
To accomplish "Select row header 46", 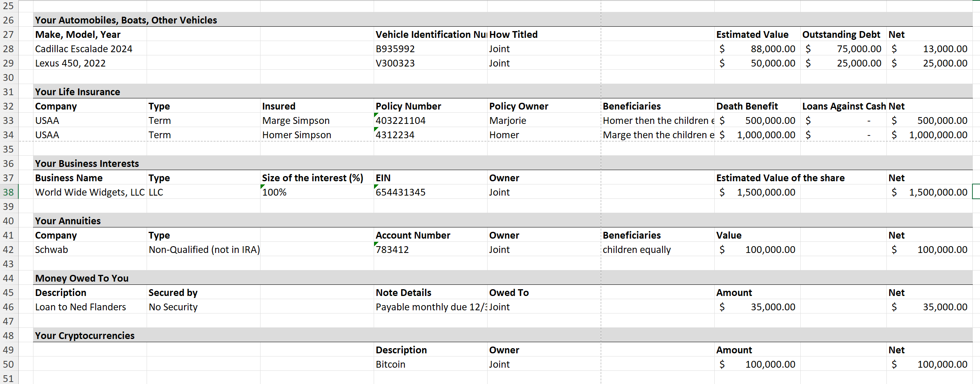I will click(x=9, y=307).
